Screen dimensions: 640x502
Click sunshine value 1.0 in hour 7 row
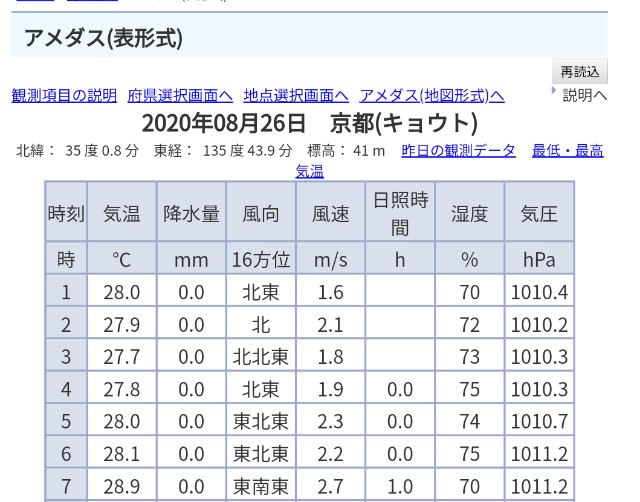pos(400,485)
